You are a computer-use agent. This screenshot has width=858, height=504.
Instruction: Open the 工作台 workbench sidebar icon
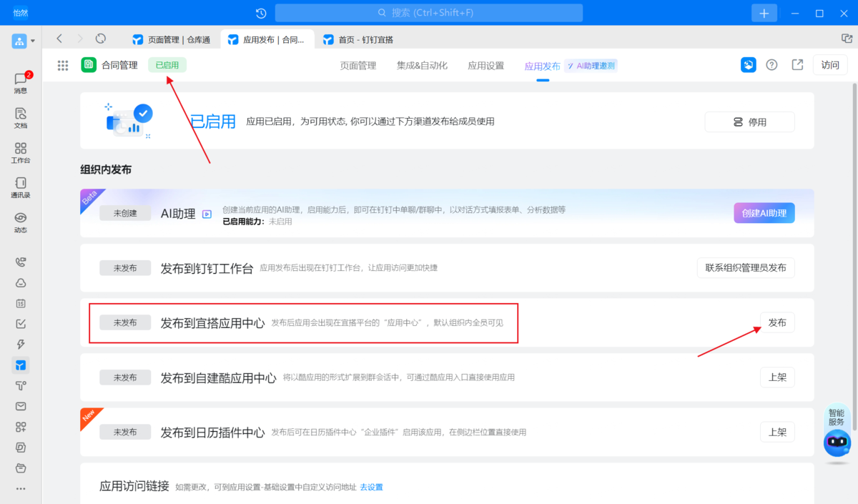tap(20, 152)
